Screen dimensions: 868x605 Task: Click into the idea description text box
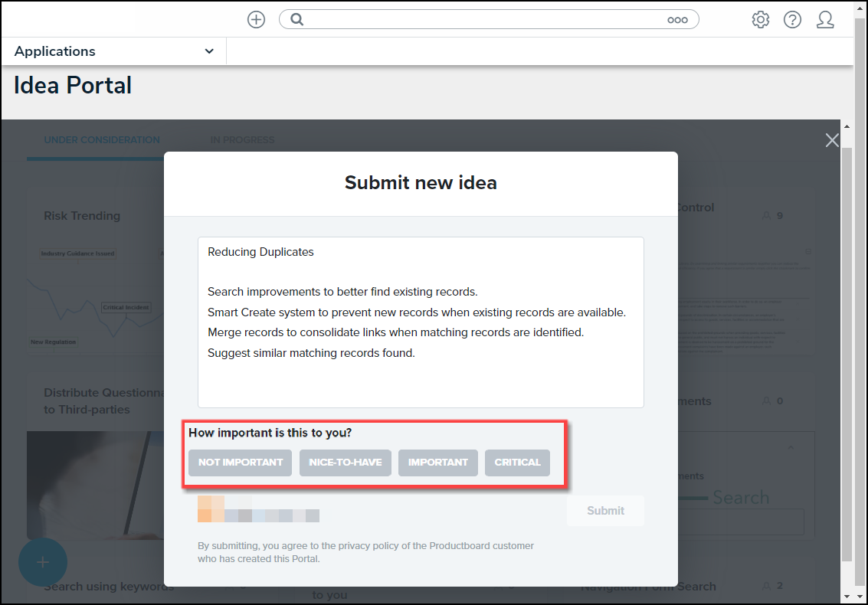tap(421, 322)
